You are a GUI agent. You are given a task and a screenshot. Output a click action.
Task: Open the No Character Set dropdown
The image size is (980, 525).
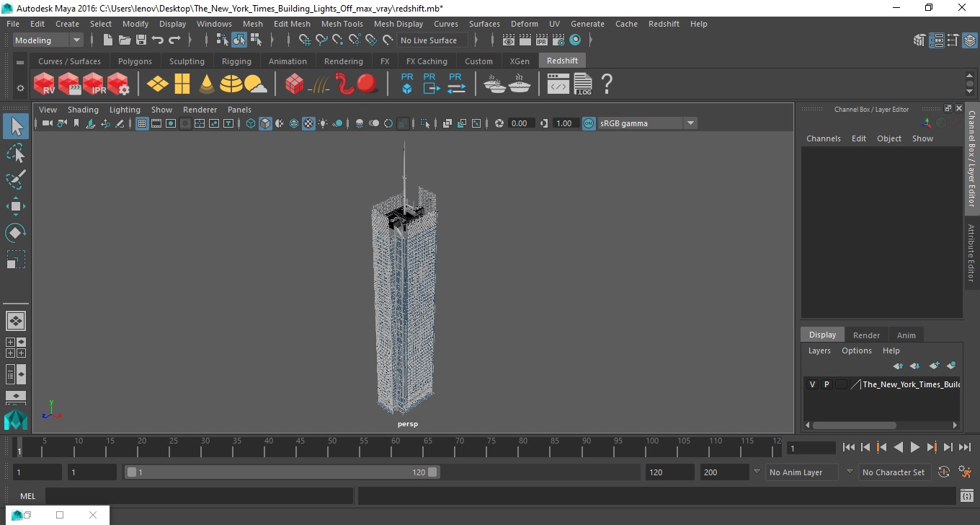pyautogui.click(x=894, y=472)
